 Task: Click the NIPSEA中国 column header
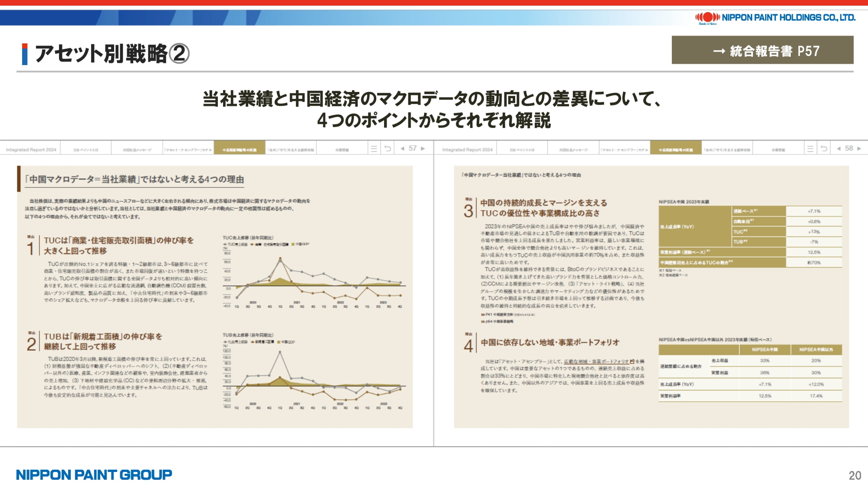[765, 350]
